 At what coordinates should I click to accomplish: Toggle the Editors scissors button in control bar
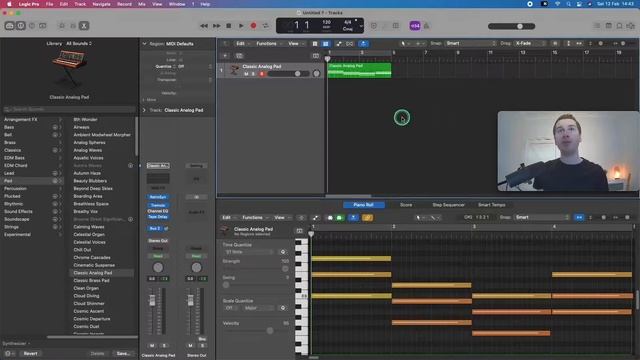click(x=84, y=26)
